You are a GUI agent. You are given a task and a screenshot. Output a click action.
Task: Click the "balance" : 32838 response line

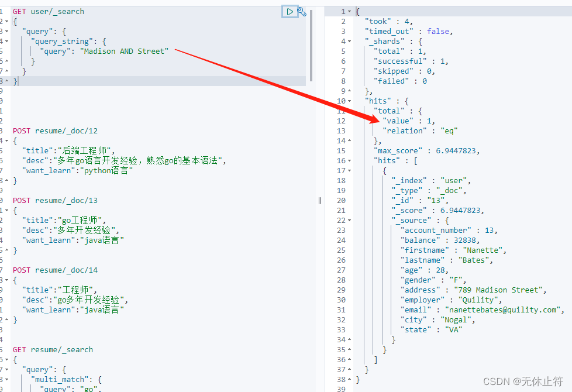440,240
